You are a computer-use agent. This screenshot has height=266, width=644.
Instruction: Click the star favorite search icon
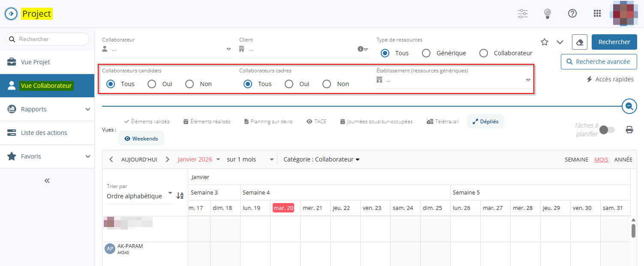(x=545, y=42)
